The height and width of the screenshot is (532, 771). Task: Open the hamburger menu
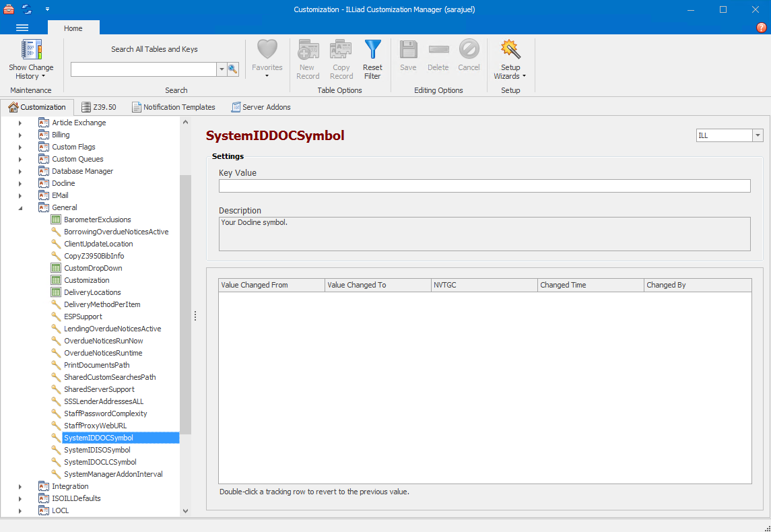(22, 28)
